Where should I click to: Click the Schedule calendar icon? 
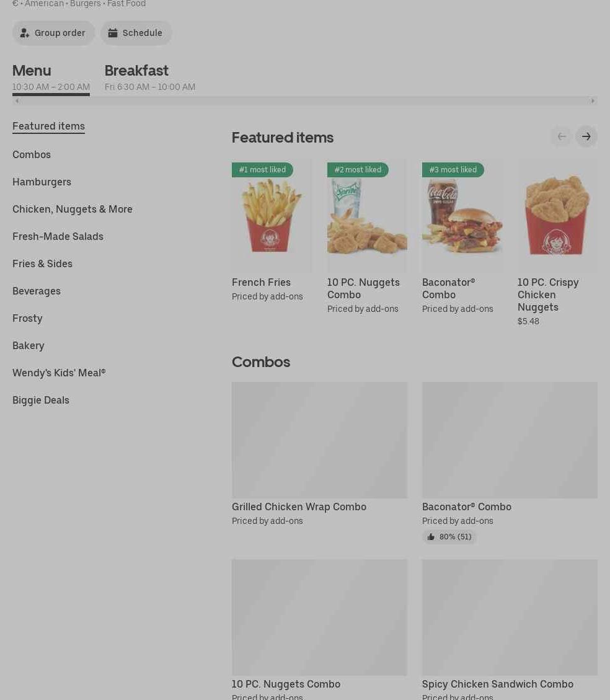pos(113,33)
